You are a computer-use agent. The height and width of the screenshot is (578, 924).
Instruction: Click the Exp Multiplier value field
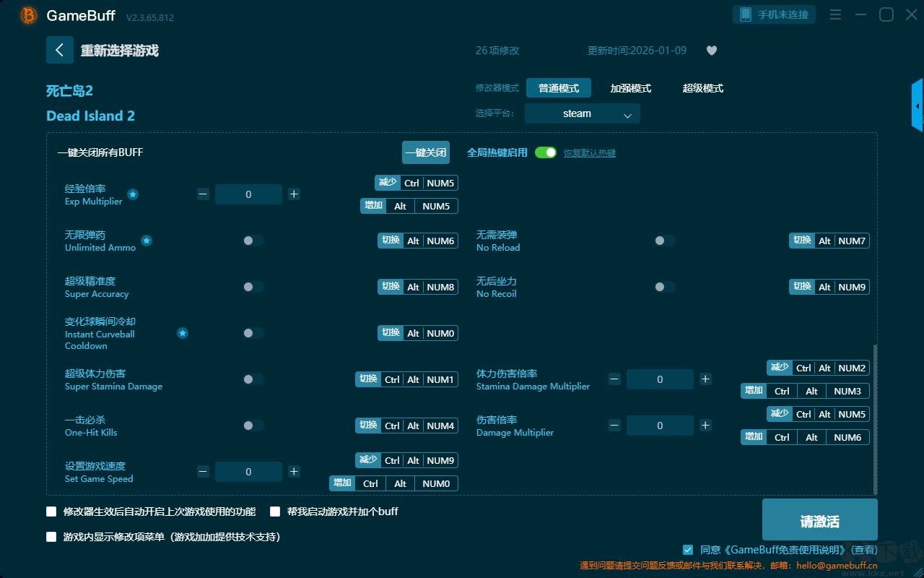(248, 194)
